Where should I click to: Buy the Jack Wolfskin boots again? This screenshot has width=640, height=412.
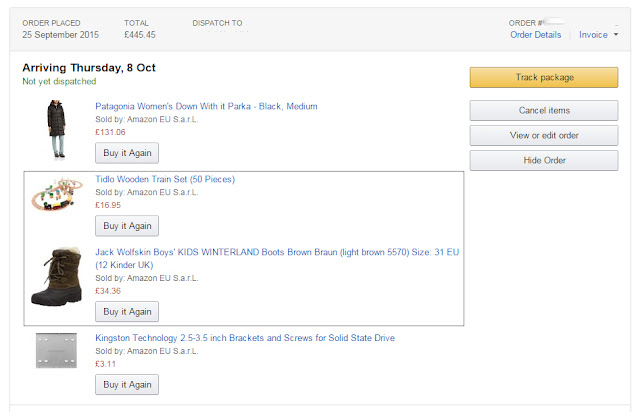point(127,311)
